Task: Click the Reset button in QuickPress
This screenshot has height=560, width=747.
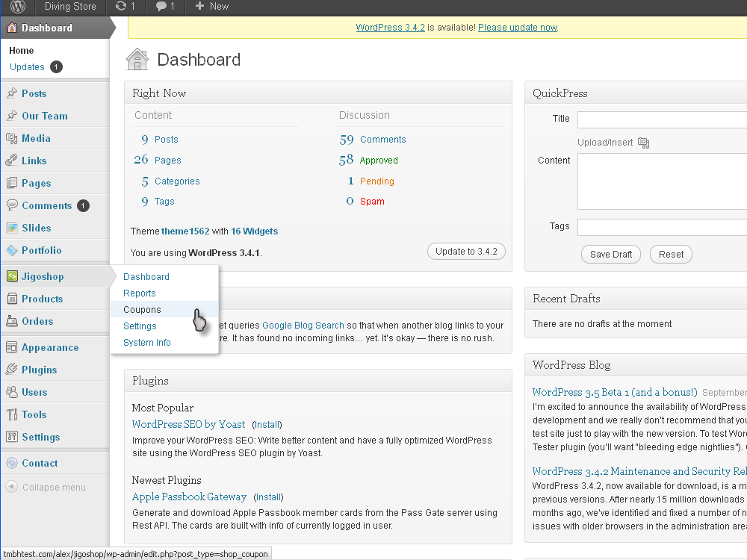Action: pyautogui.click(x=671, y=255)
